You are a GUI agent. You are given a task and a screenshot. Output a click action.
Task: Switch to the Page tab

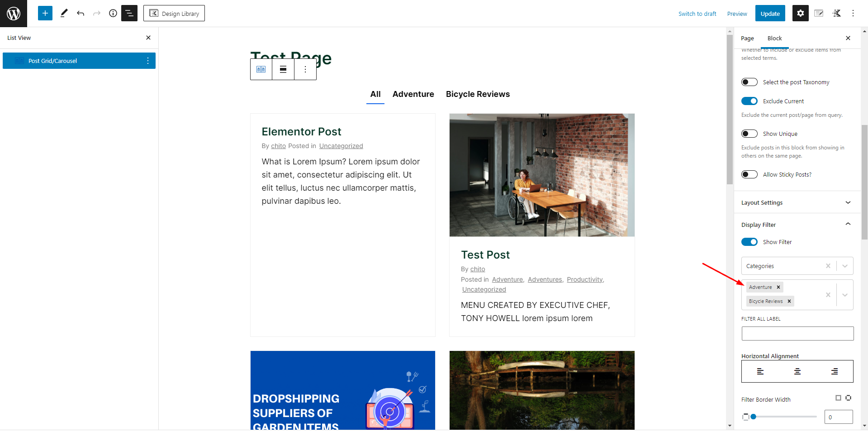[747, 38]
